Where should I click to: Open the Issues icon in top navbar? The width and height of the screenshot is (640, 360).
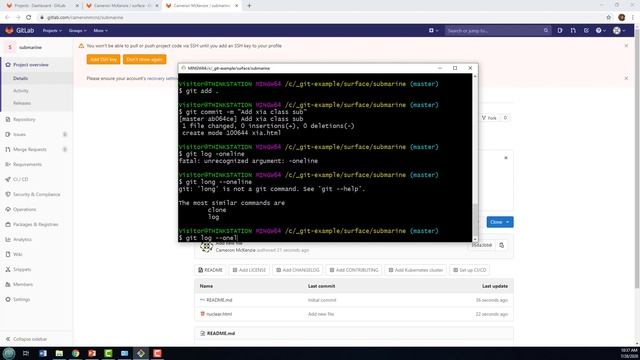(x=560, y=31)
